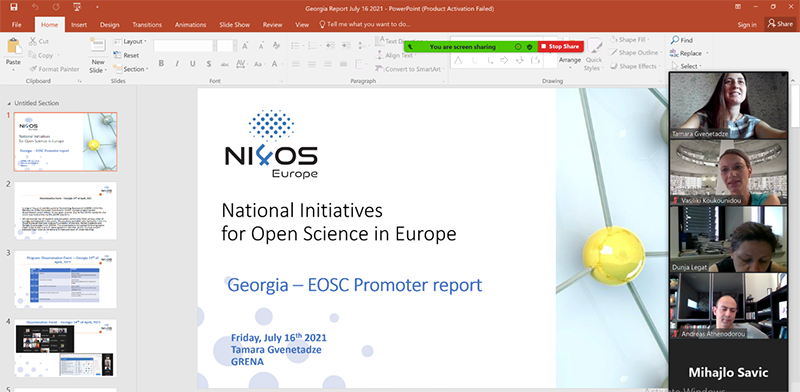Toggle Justify paragraph alignment

coord(343,64)
